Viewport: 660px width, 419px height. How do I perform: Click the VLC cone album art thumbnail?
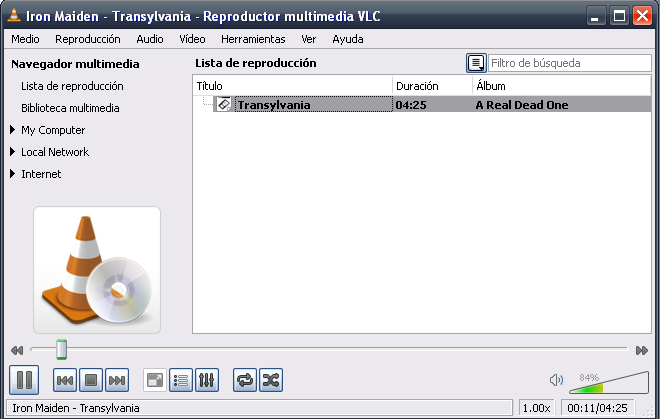pyautogui.click(x=97, y=270)
